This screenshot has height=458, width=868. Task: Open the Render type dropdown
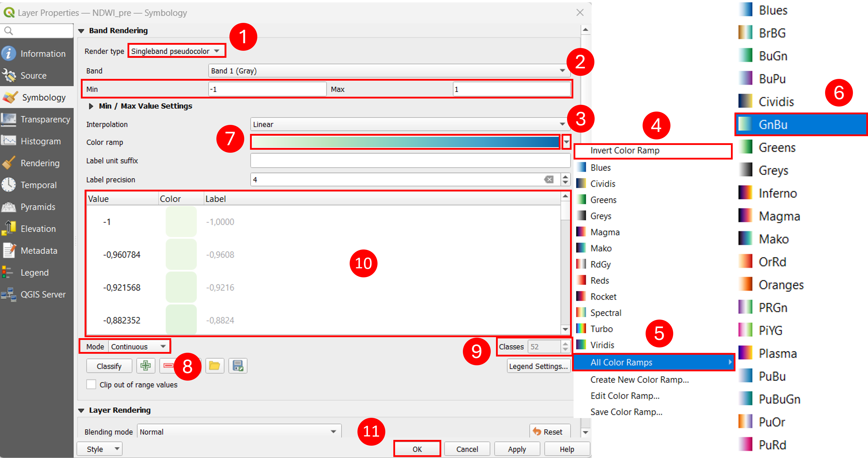coord(176,51)
